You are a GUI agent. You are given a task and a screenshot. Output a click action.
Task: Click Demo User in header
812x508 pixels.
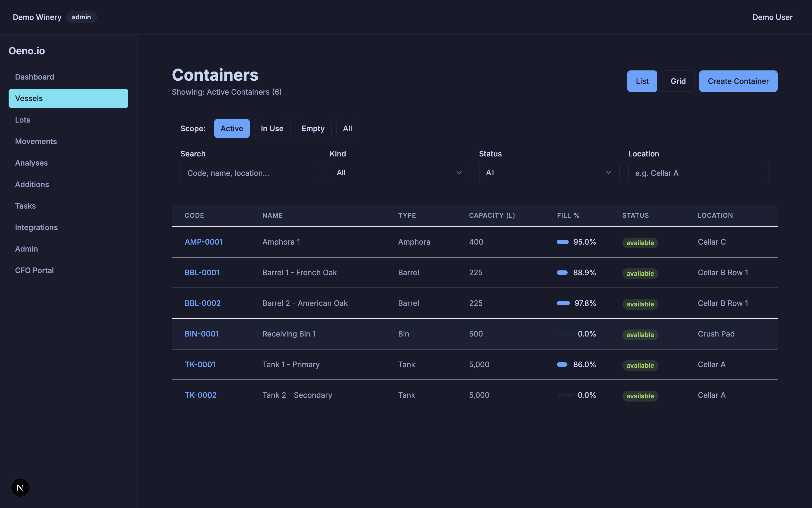772,17
